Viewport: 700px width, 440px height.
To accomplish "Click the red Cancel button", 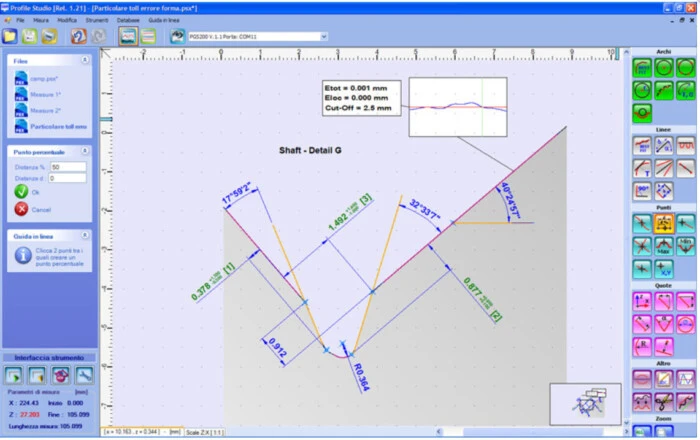I will pos(22,209).
